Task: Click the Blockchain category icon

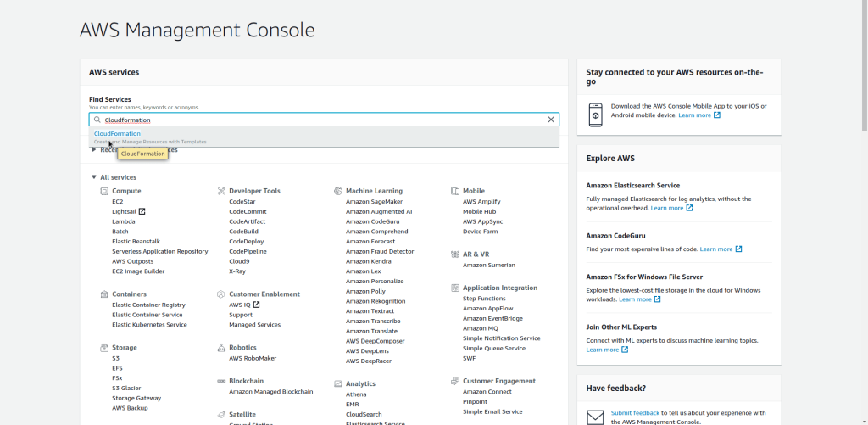Action: [x=221, y=381]
